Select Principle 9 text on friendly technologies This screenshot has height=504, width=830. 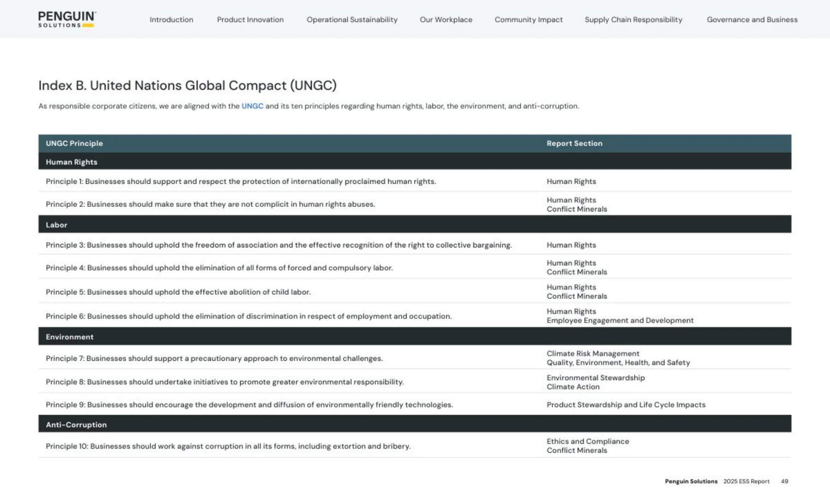(x=249, y=404)
